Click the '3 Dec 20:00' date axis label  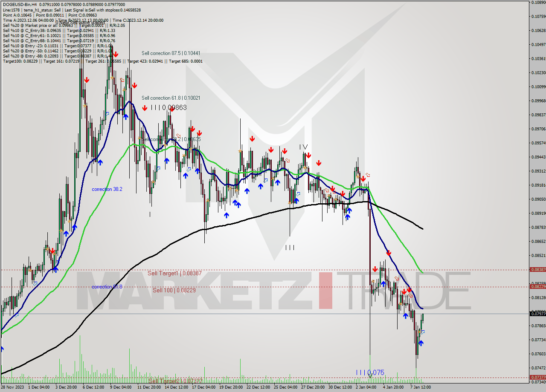(x=66, y=387)
